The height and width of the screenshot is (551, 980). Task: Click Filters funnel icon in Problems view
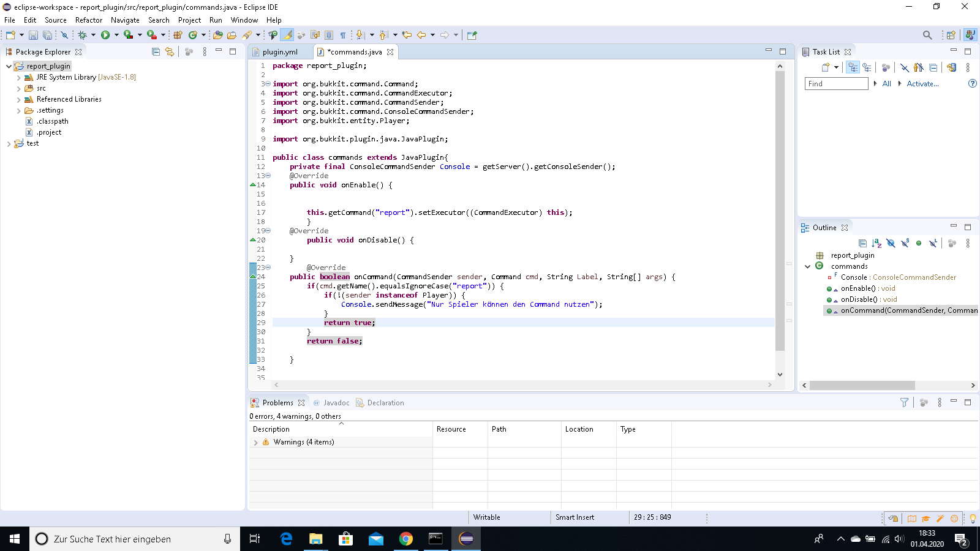coord(904,402)
